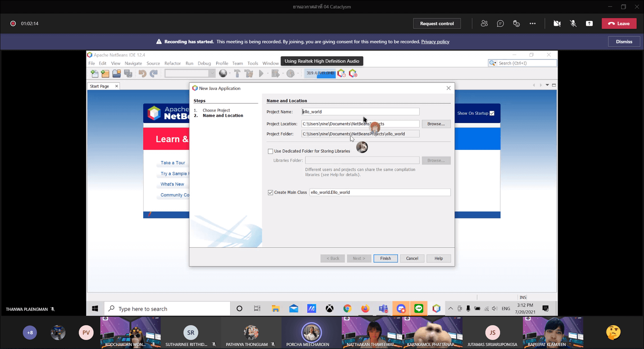Viewport: 644px width, 349px height.
Task: Open File Explorer from the taskbar
Action: click(276, 308)
